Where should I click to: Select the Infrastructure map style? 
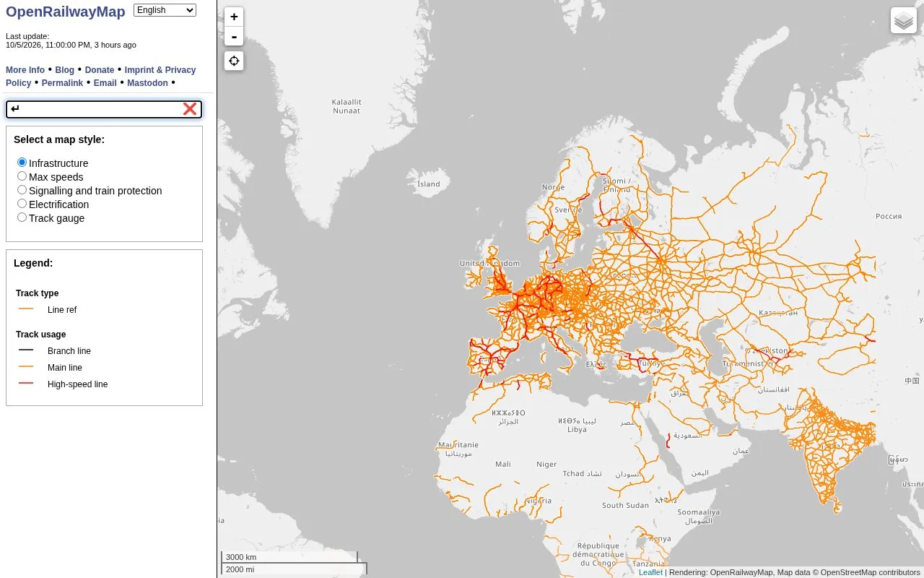point(22,163)
